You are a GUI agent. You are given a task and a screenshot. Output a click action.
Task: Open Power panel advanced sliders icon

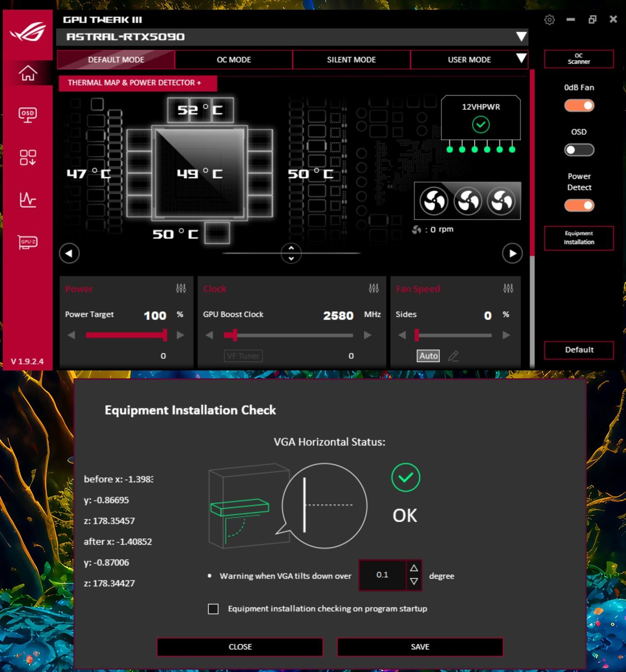tap(181, 289)
